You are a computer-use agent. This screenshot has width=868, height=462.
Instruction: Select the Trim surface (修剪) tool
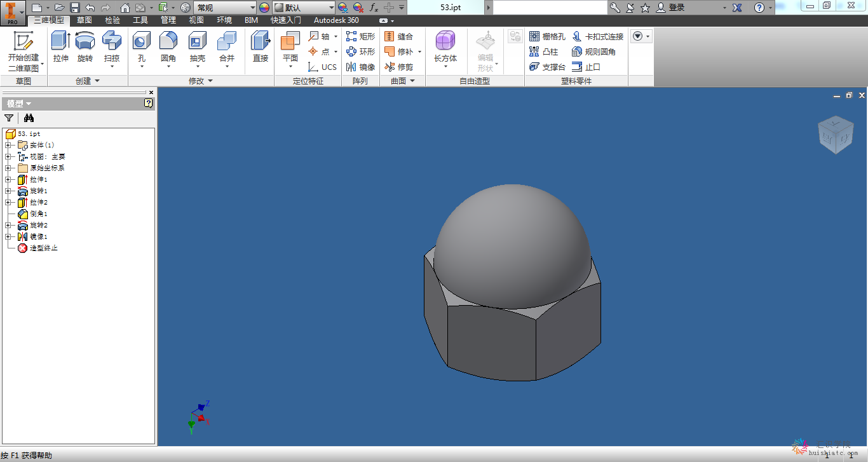399,67
